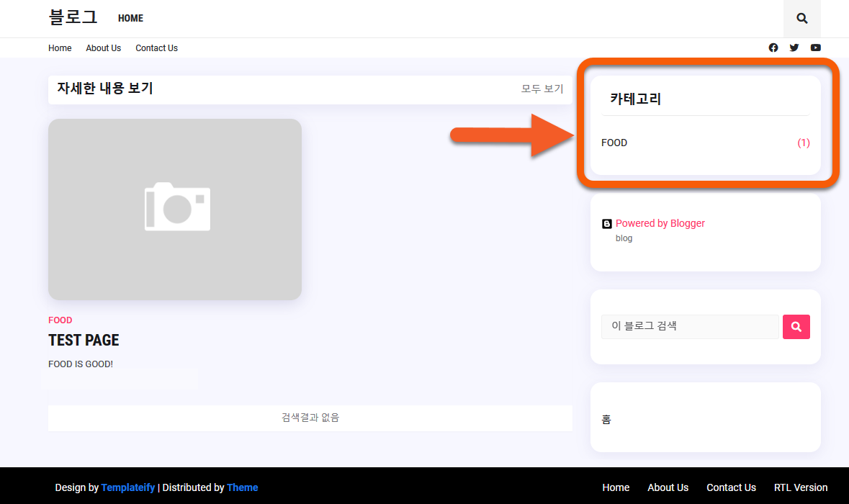Click the Powered by Blogger link
This screenshot has width=849, height=504.
(660, 223)
